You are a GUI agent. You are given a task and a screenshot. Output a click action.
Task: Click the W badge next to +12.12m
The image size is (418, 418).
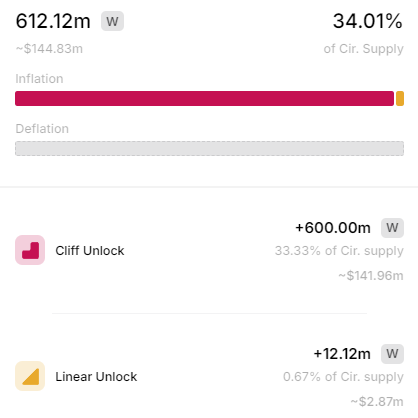(392, 354)
